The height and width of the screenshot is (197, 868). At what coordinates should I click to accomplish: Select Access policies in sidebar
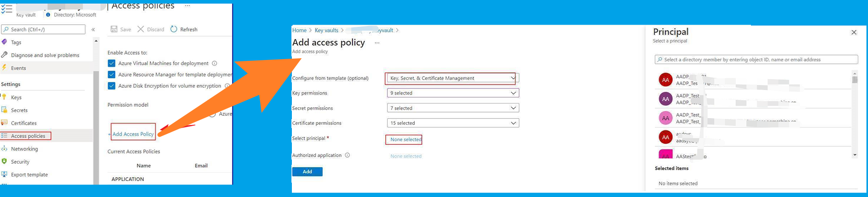pyautogui.click(x=28, y=136)
